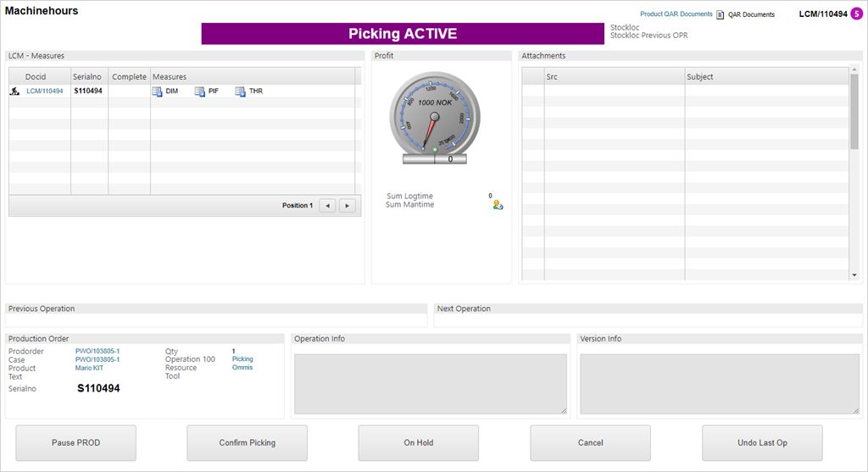Go to next position in measures grid

[x=347, y=206]
